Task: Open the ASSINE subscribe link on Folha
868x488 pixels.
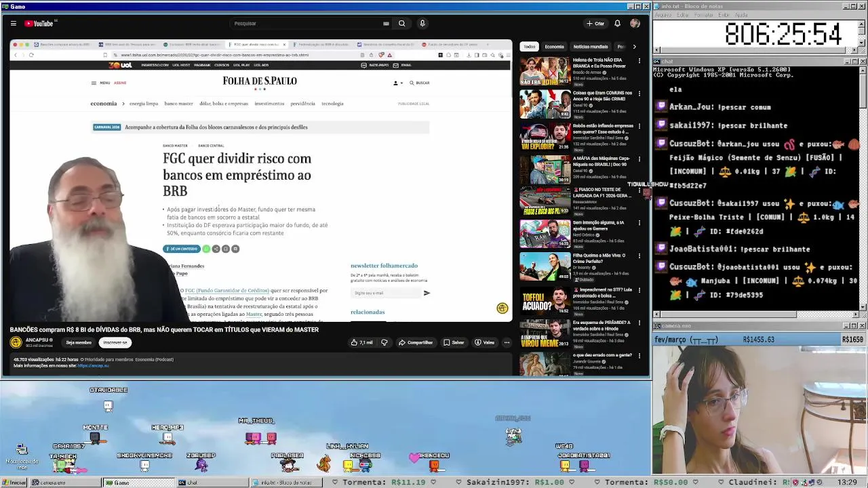Action: 120,83
